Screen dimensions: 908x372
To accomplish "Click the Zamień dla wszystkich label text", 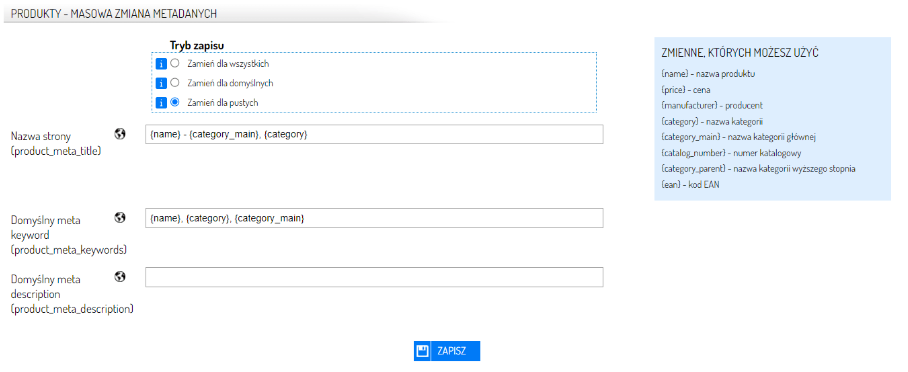I will [x=228, y=64].
